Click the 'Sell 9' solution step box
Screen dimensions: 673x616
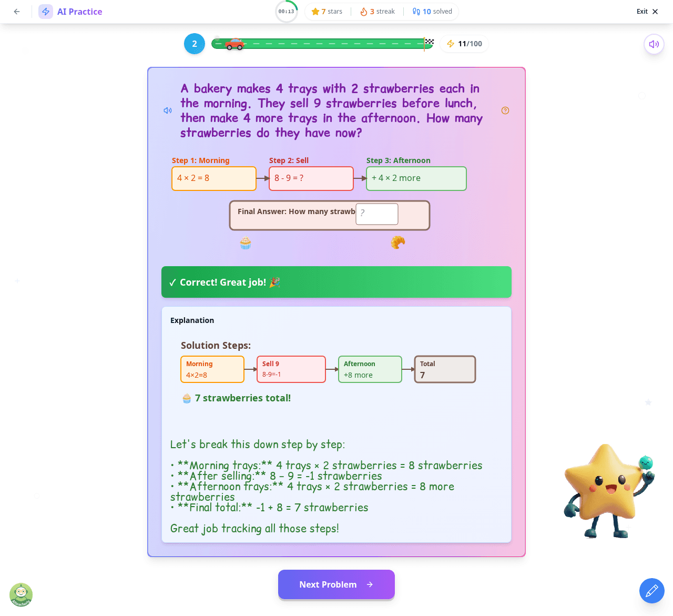point(291,369)
